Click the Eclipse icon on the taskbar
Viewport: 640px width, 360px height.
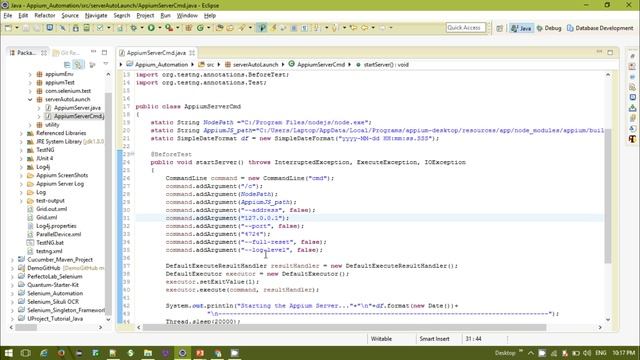click(x=182, y=353)
